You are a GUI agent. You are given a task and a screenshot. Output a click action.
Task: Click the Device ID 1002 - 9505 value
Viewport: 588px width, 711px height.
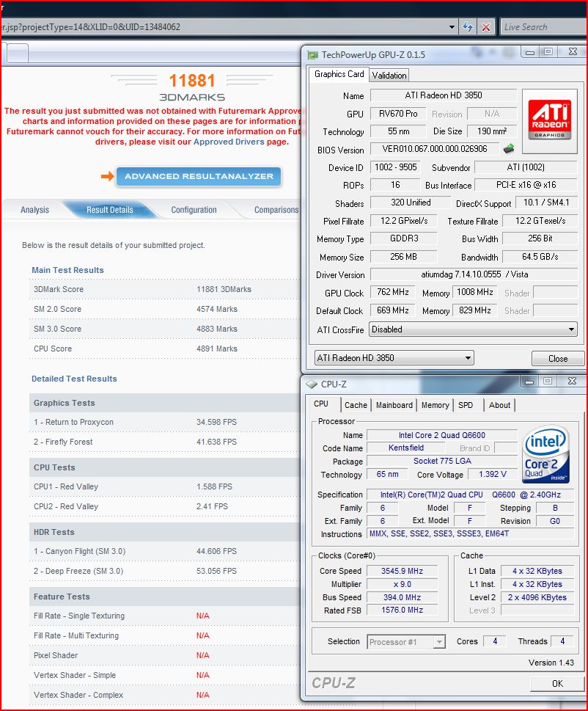click(395, 167)
